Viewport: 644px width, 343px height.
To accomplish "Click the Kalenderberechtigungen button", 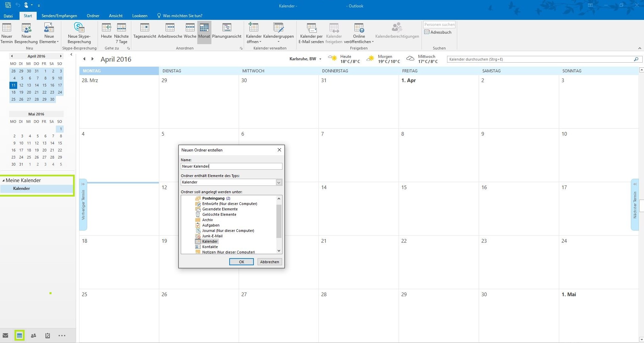I will click(397, 30).
